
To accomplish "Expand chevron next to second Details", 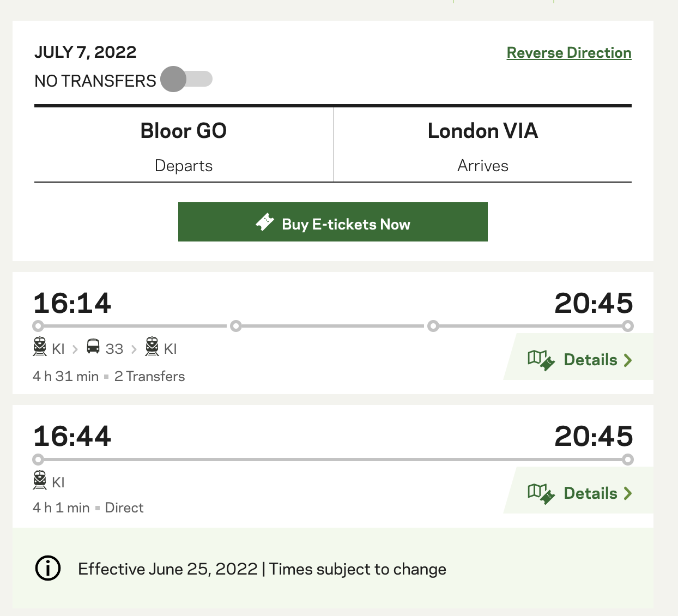I will (x=628, y=494).
